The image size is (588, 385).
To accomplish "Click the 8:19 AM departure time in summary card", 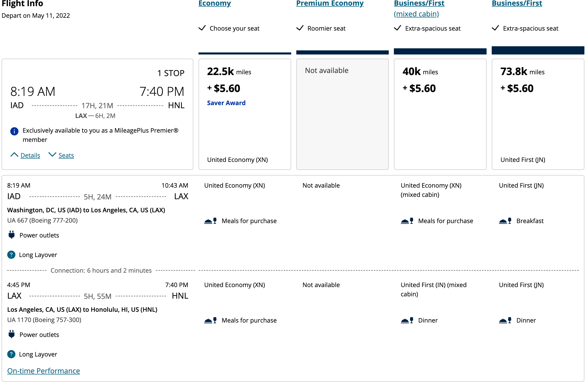I will tap(33, 91).
